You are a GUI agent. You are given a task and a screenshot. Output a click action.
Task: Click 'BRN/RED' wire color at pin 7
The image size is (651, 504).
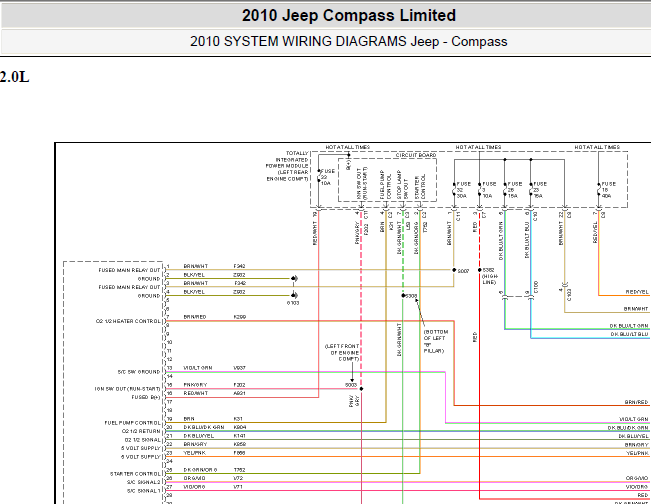coord(195,317)
